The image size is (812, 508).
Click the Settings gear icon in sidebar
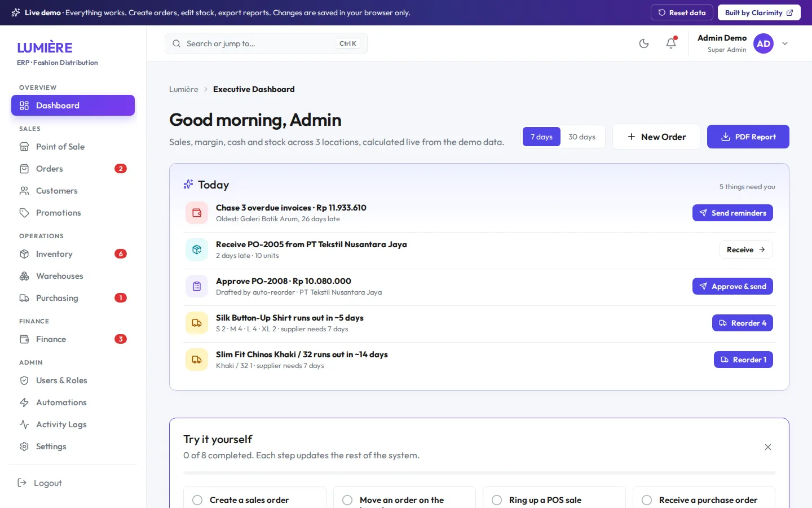pos(24,446)
